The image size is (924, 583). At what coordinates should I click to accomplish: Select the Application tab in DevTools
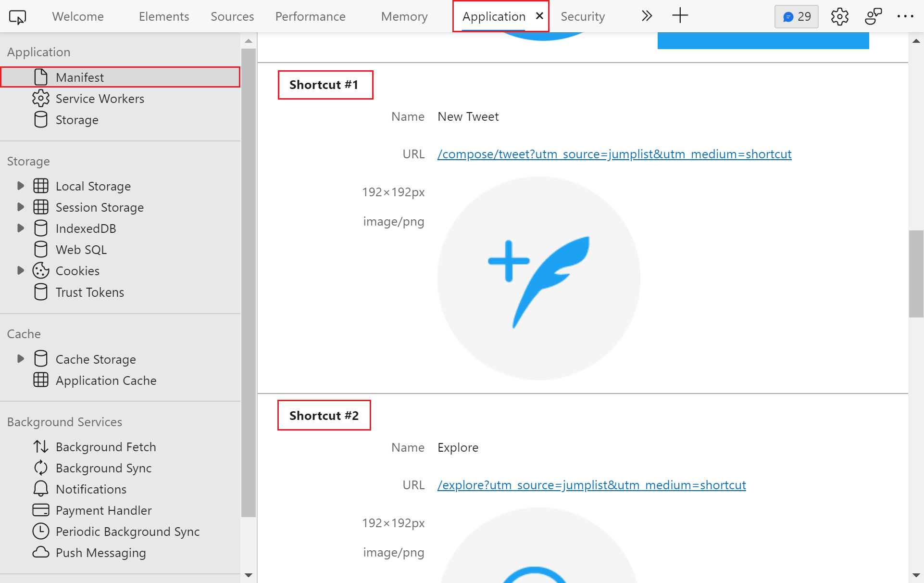(x=494, y=16)
